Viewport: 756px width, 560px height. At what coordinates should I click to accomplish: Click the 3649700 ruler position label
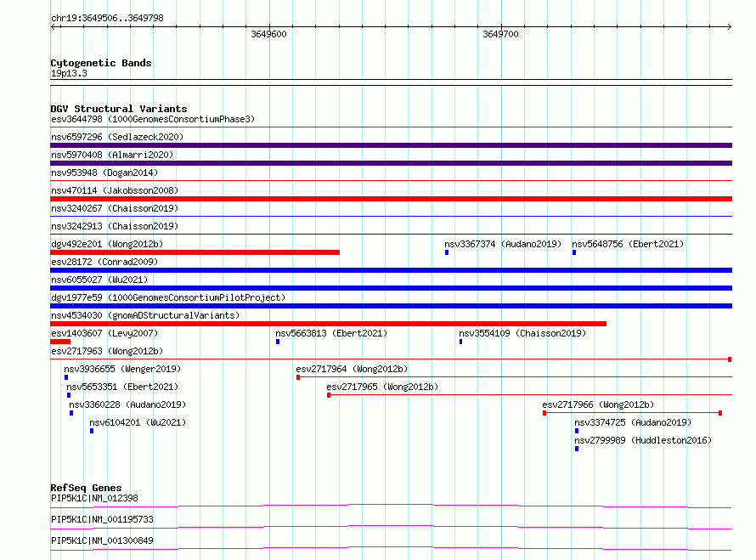pyautogui.click(x=500, y=34)
